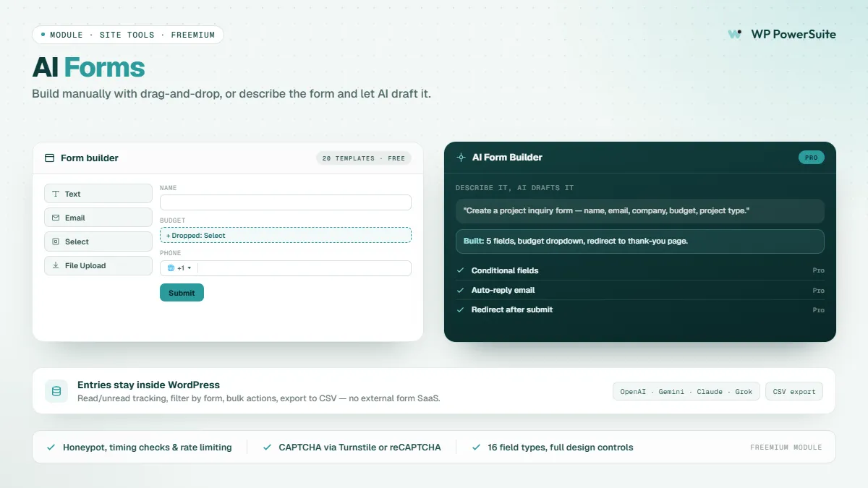Click the database icon beside Entries heading
This screenshot has width=868, height=488.
point(56,391)
